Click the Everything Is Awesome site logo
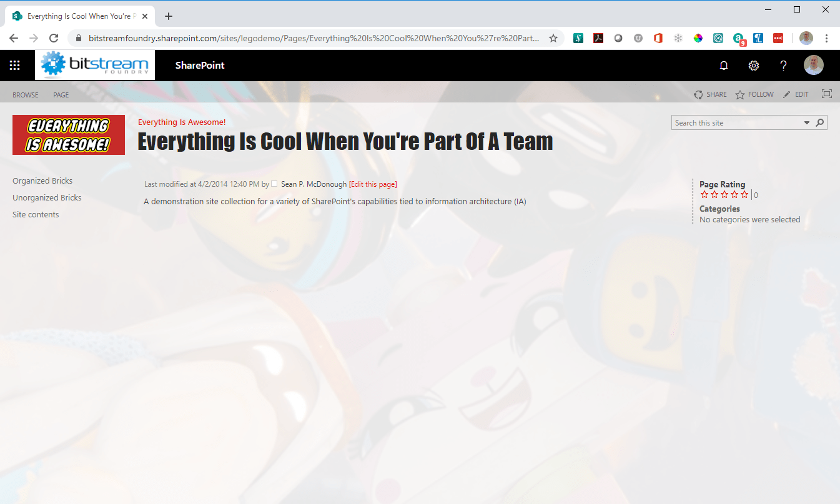 (x=69, y=135)
